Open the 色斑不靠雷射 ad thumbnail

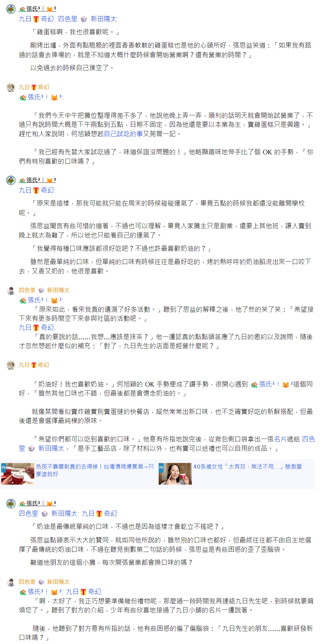(17, 474)
